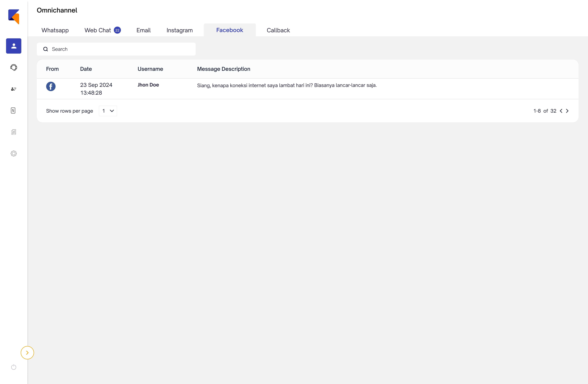Open the user profile sidebar icon
This screenshot has width=588, height=384.
(x=14, y=46)
